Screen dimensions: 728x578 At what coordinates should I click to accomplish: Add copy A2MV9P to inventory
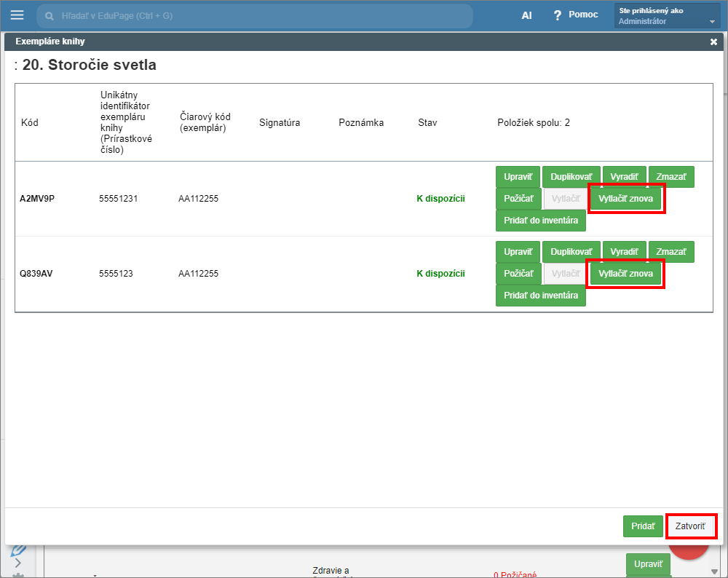pyautogui.click(x=540, y=221)
